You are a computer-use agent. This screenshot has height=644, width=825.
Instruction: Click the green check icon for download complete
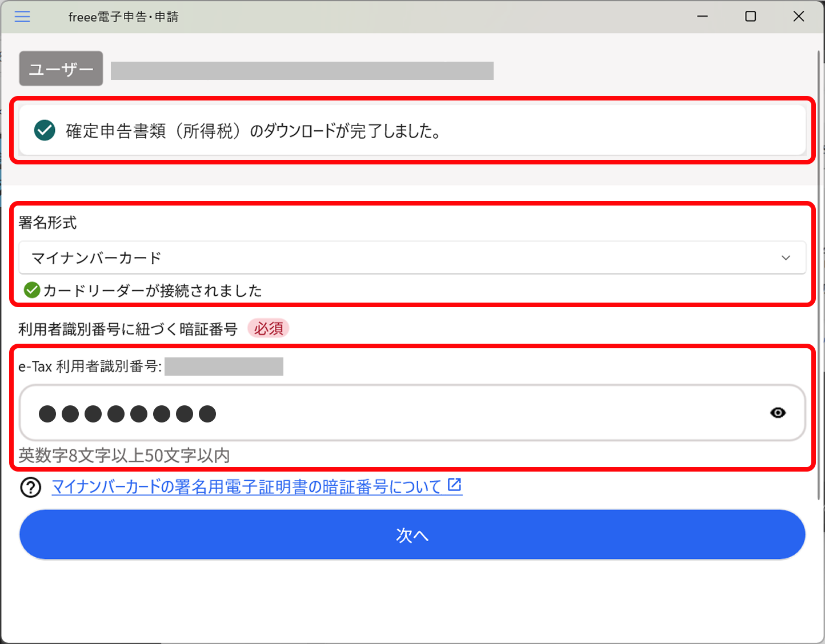point(45,130)
